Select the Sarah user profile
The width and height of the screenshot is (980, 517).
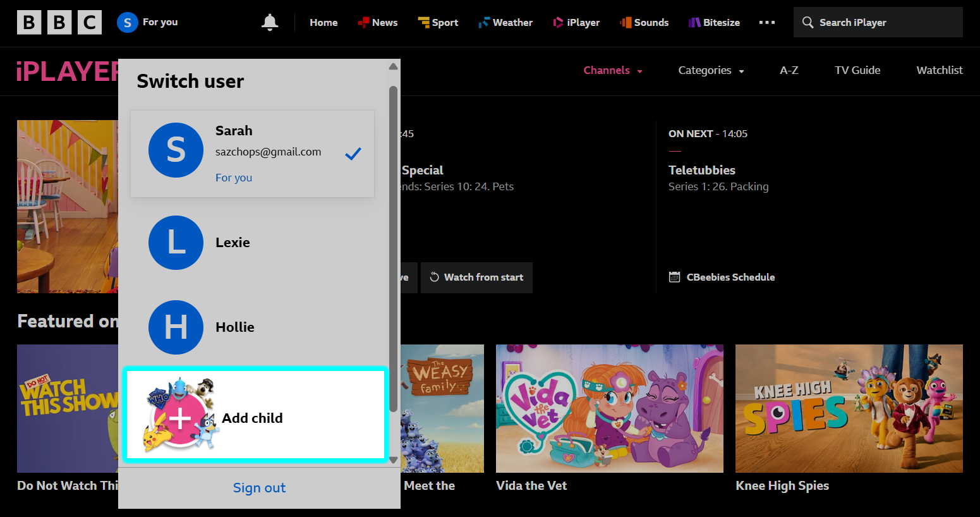coord(252,154)
